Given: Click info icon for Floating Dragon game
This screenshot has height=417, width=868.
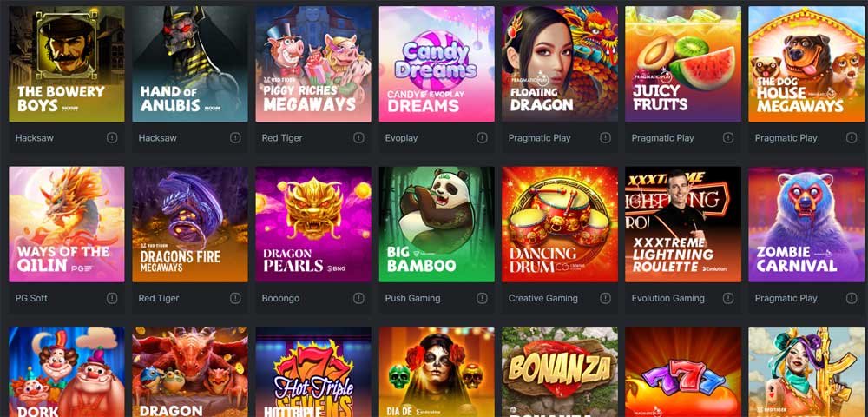Looking at the screenshot, I should [x=605, y=138].
